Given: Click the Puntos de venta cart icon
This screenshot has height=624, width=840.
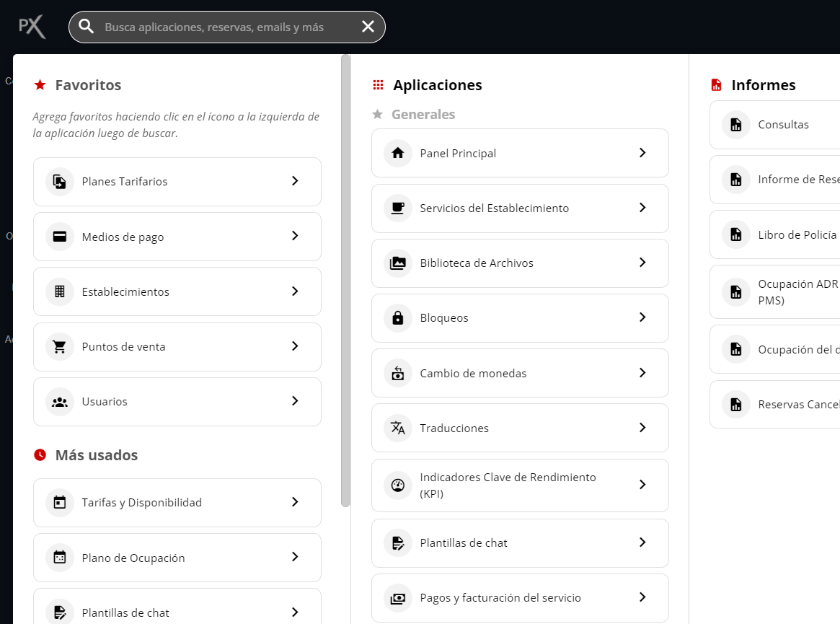Looking at the screenshot, I should coord(60,347).
